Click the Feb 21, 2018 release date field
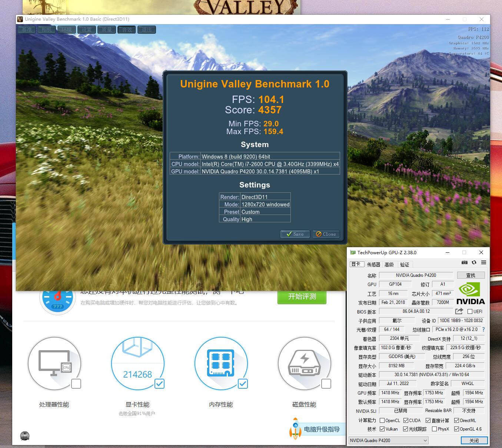The height and width of the screenshot is (448, 502). (x=393, y=302)
